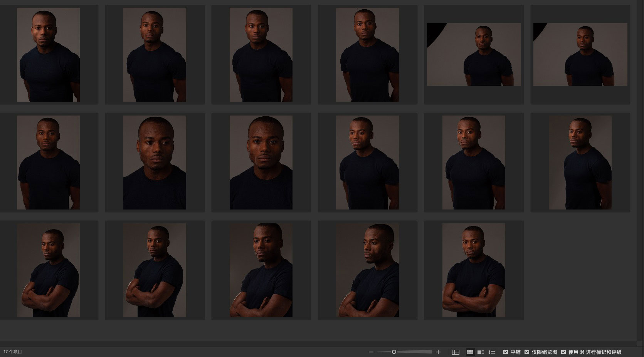This screenshot has height=357, width=644.
Task: Select the first portrait in the middle row
Action: tap(48, 163)
